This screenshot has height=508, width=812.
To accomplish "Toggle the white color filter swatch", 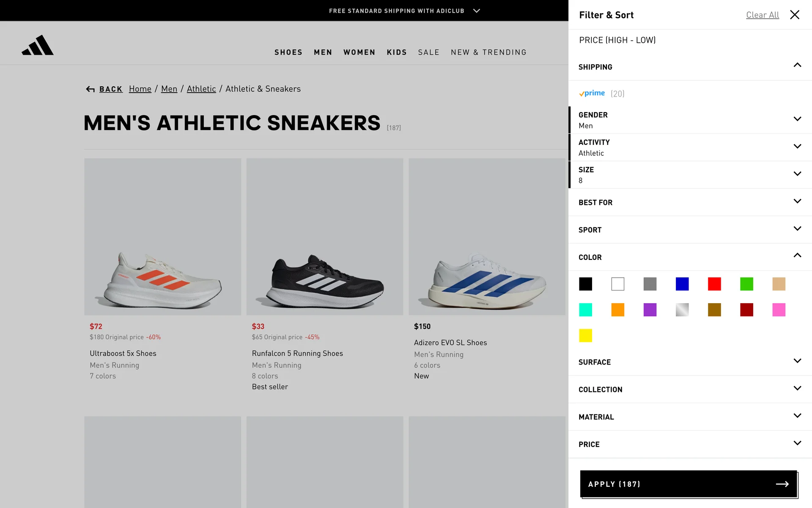I will click(x=617, y=284).
